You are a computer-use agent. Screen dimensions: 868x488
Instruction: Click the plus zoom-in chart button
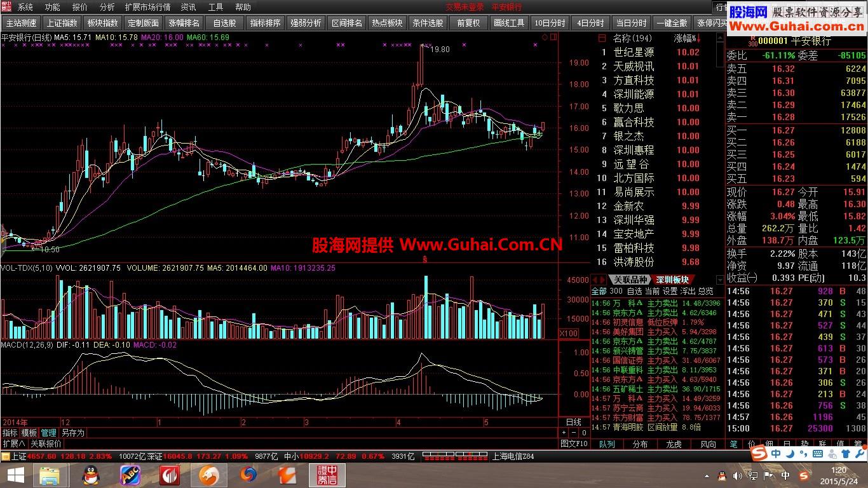[564, 433]
